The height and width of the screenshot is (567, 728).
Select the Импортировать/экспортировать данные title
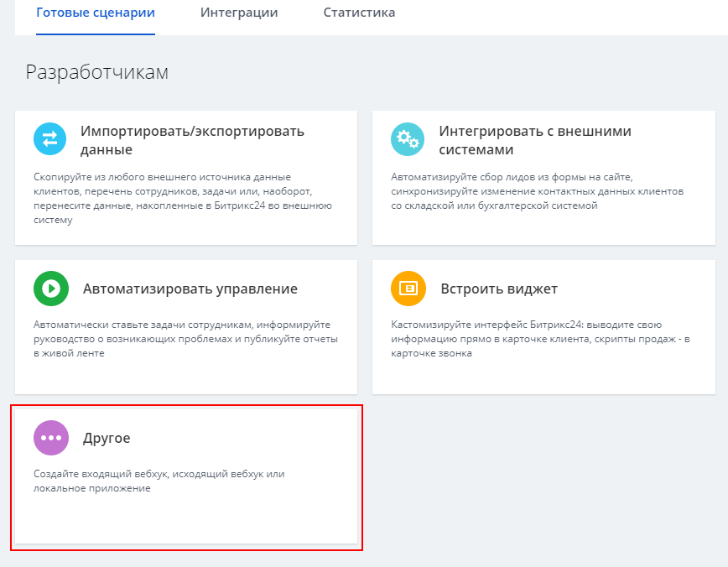click(192, 140)
